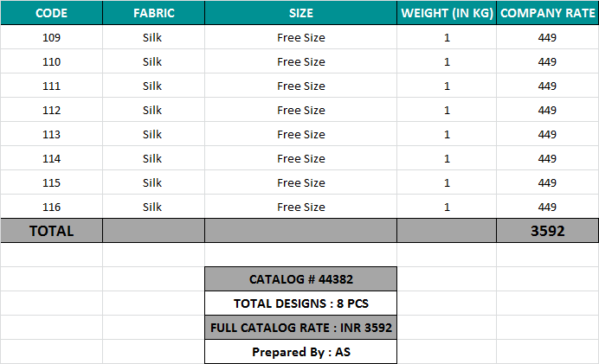
Task: Select code cell 109
Action: click(51, 37)
